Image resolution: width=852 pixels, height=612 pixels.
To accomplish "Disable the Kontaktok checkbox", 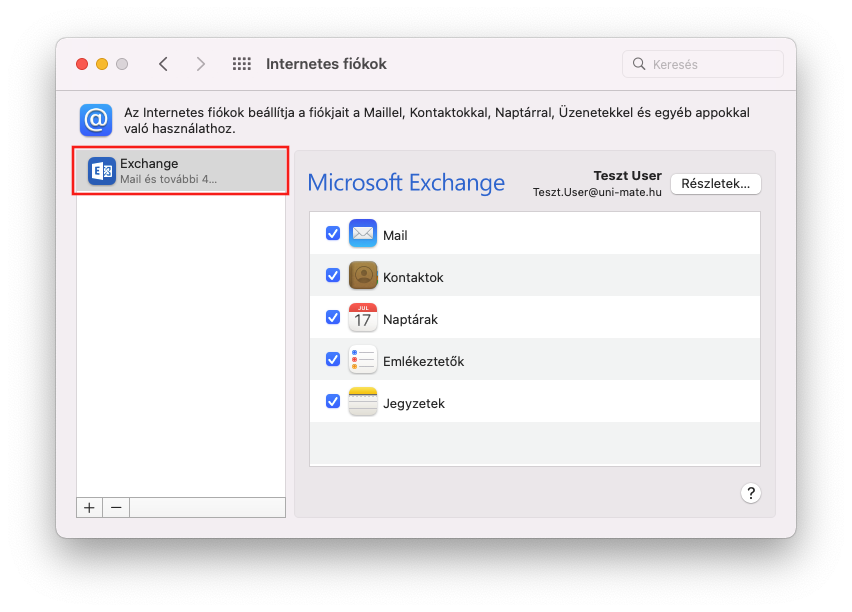I will 333,276.
